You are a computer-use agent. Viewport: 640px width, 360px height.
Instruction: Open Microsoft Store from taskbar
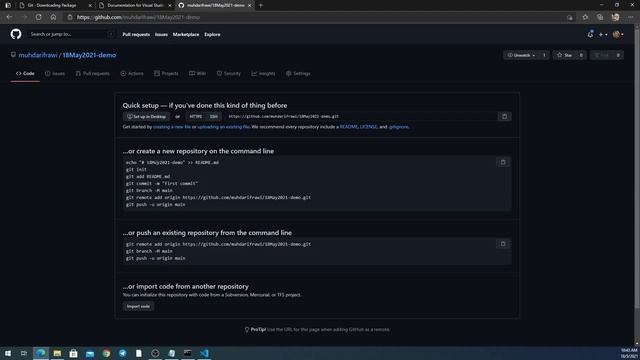coord(73,353)
